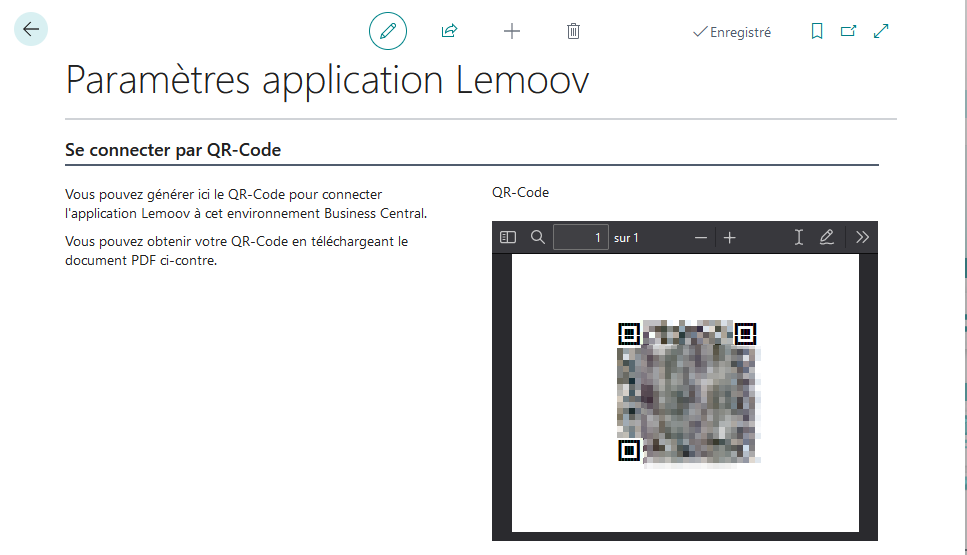The width and height of the screenshot is (967, 555).
Task: Go back with the arrow button
Action: pos(31,29)
